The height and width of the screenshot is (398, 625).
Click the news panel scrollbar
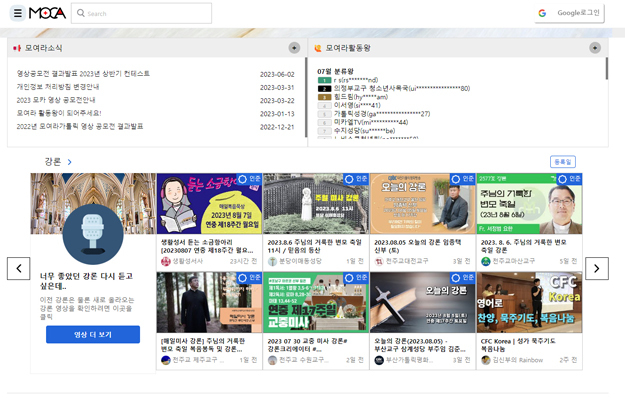point(306,97)
